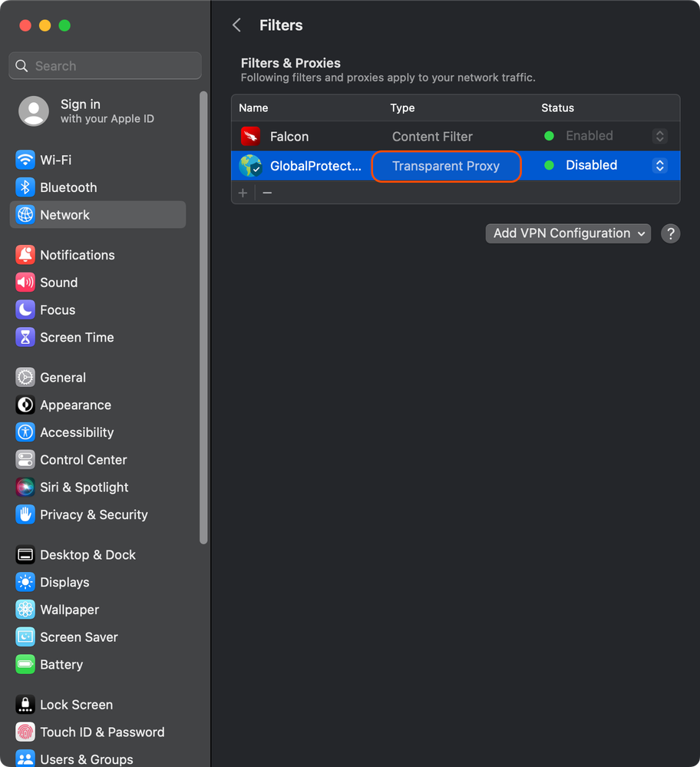Click the Type column header
This screenshot has height=767, width=700.
[402, 107]
